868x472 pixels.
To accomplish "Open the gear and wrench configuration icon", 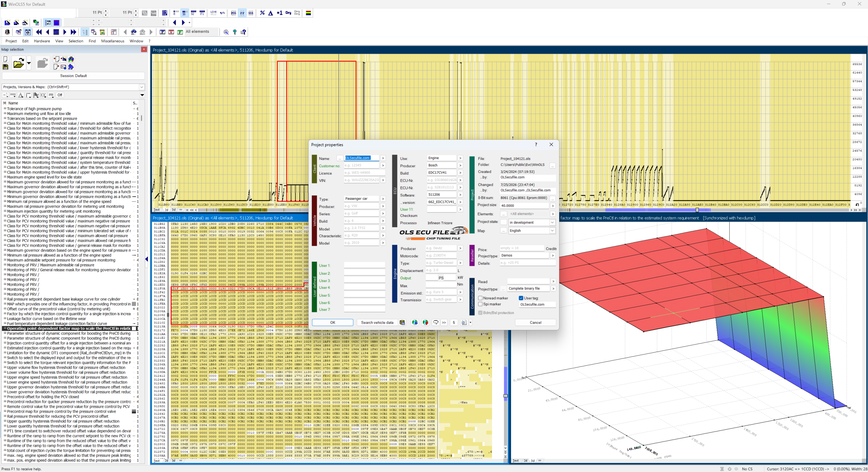I will tap(226, 32).
